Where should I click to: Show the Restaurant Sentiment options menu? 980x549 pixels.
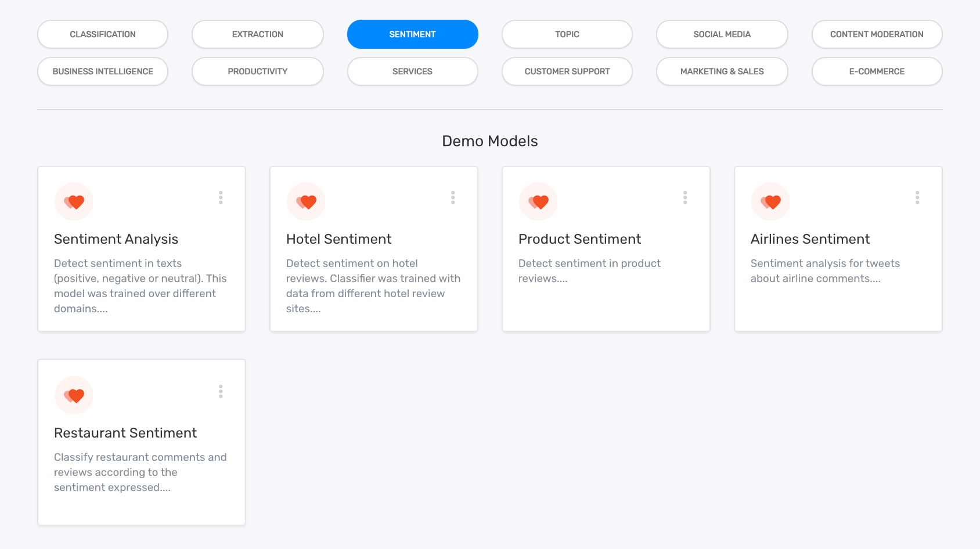point(221,392)
